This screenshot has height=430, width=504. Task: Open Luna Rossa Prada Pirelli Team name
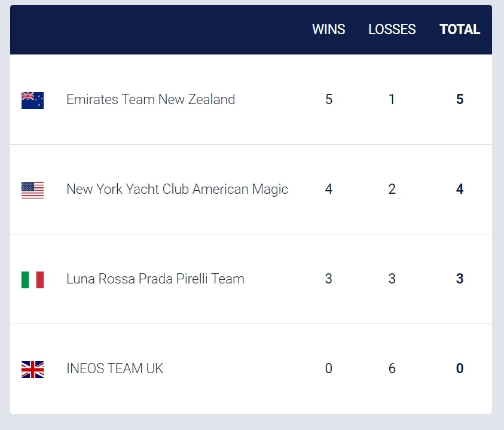pyautogui.click(x=155, y=279)
